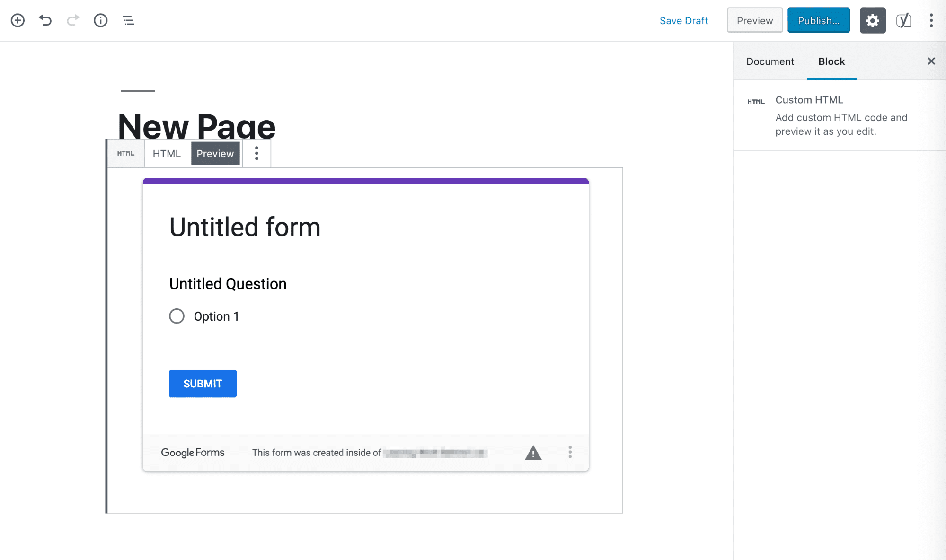Open the Google Forms footer options menu
The height and width of the screenshot is (560, 946).
pyautogui.click(x=570, y=453)
